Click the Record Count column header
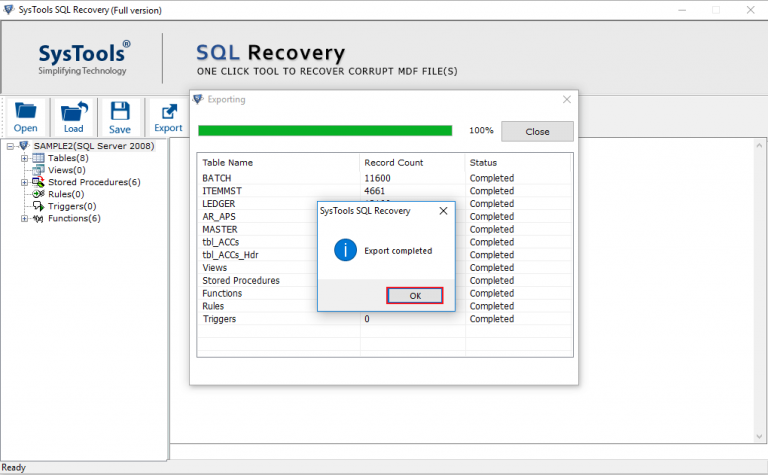 click(394, 163)
